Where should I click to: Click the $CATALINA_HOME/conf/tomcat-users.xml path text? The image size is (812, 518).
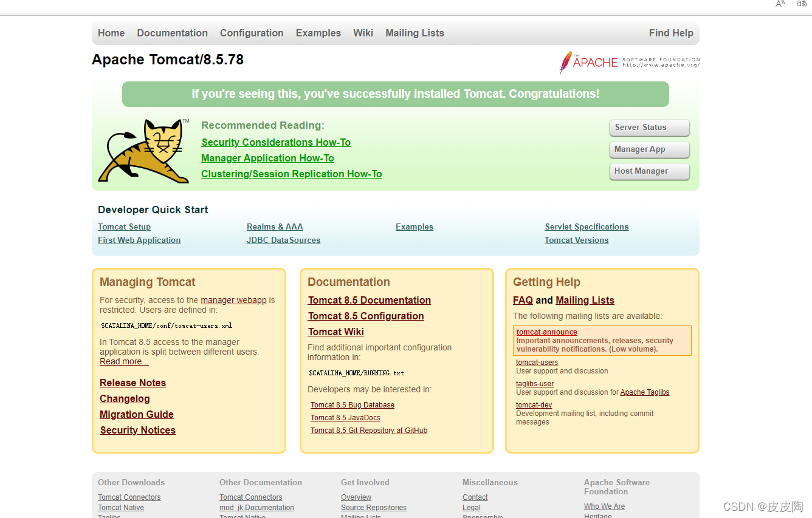click(x=167, y=325)
